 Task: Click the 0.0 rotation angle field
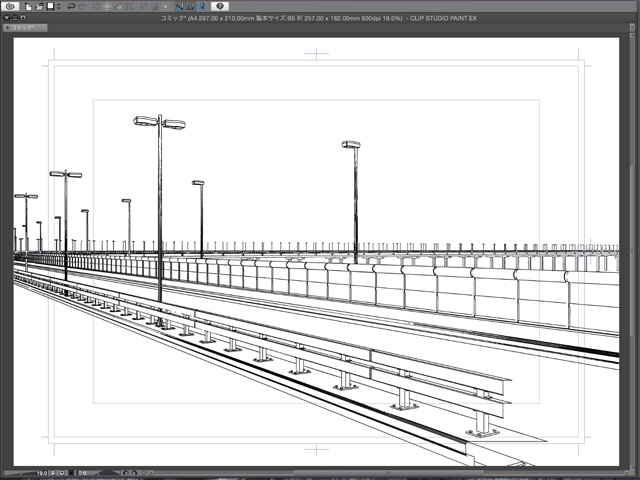(82, 473)
